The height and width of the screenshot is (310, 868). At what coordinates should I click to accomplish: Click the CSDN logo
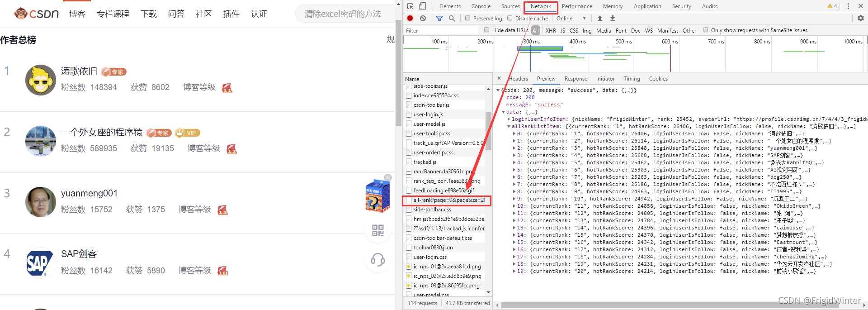36,14
